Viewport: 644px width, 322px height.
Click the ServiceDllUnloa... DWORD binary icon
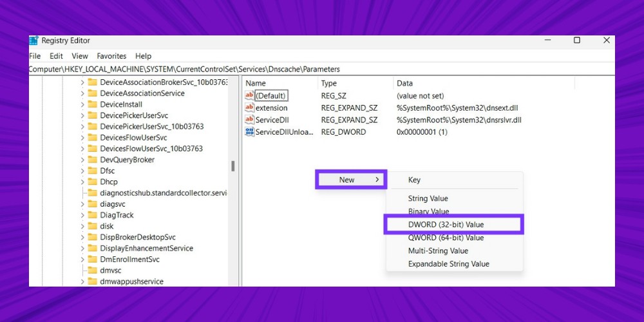(249, 132)
